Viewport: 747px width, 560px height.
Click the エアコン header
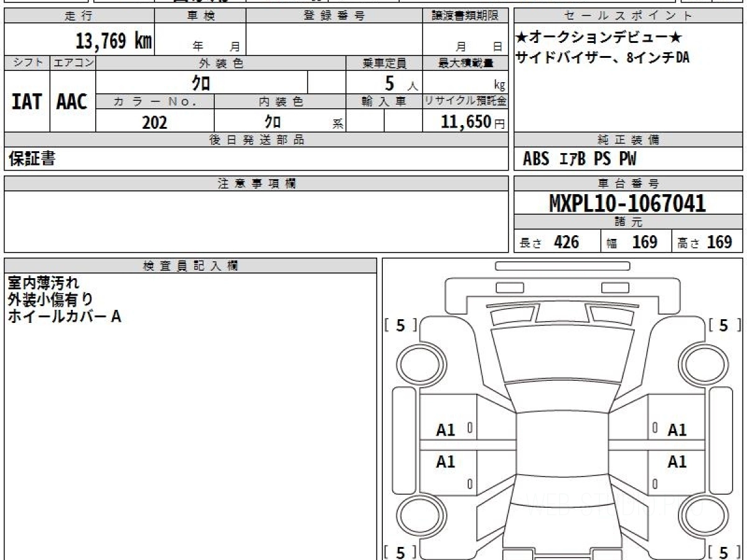[x=73, y=63]
